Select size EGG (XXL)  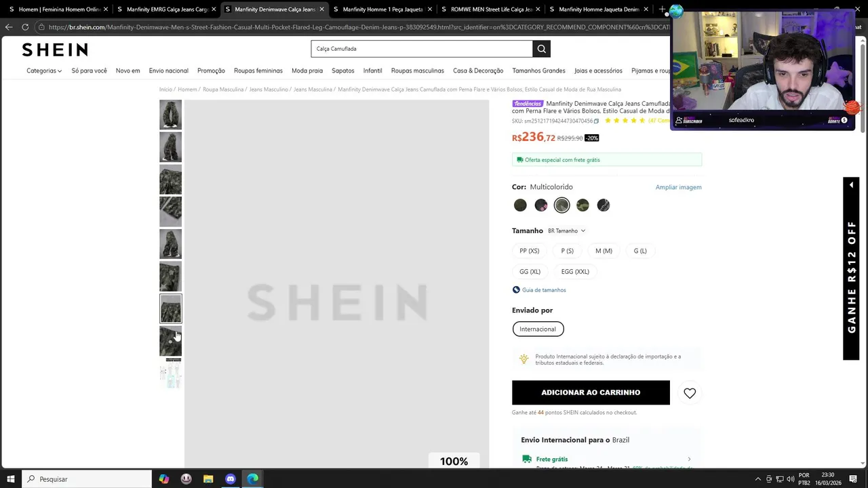[575, 272]
